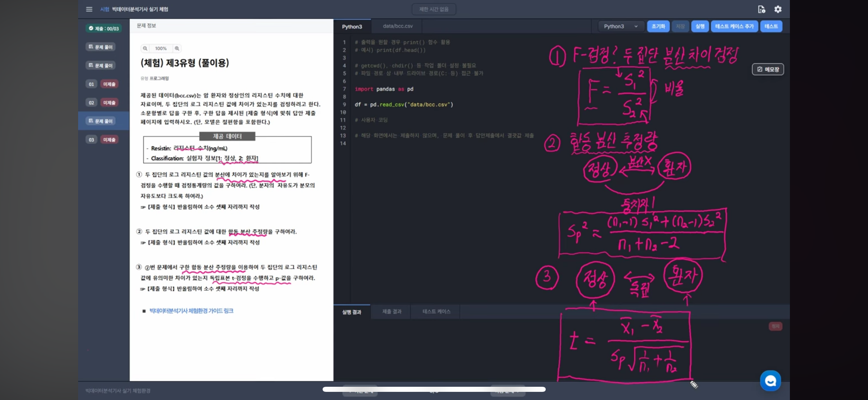Switch to the data/bcc.csv tab
Image resolution: width=868 pixels, height=400 pixels.
point(398,26)
